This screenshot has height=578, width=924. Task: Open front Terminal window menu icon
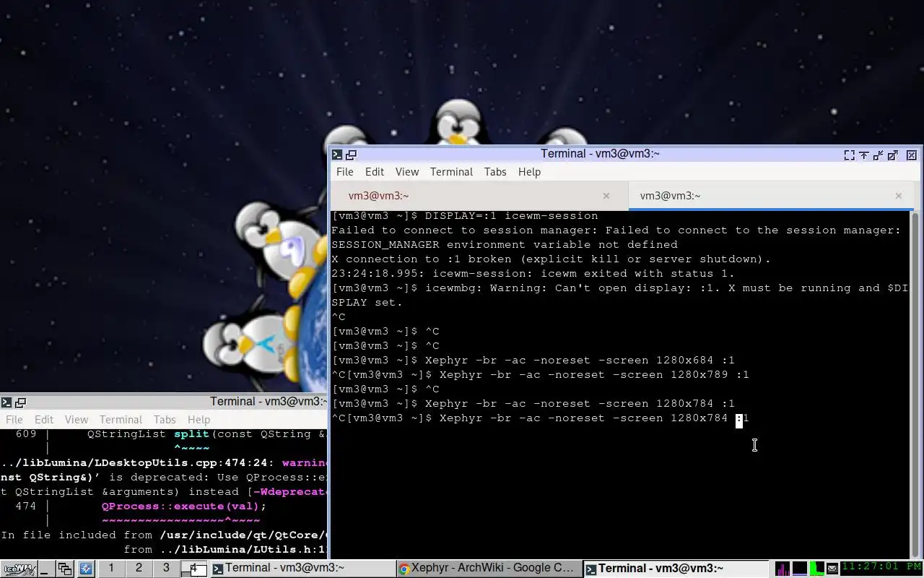coord(336,155)
